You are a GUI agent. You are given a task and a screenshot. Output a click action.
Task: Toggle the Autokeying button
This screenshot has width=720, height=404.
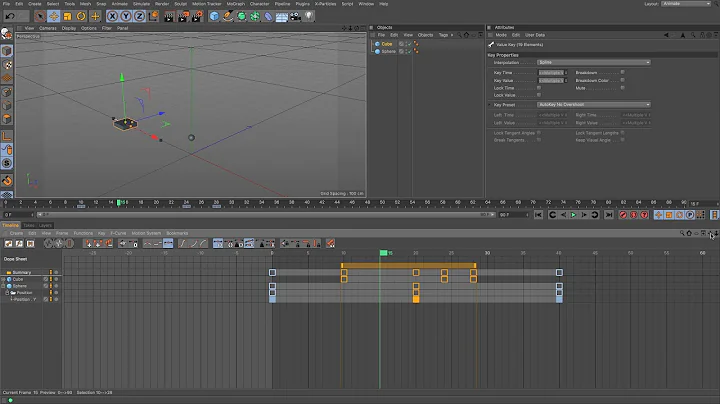tap(634, 215)
